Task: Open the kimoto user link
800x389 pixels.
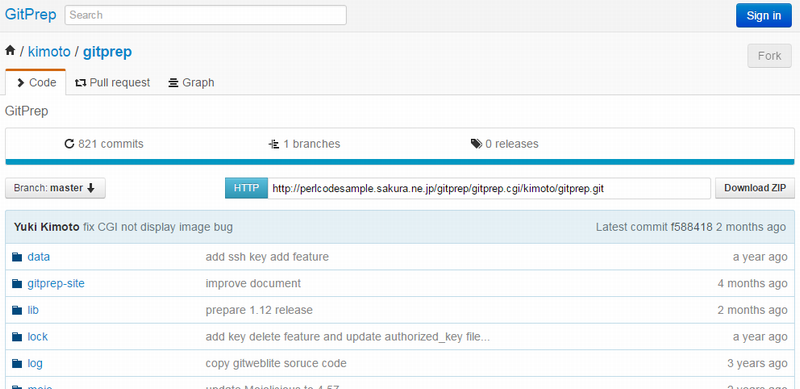Action: coord(49,52)
